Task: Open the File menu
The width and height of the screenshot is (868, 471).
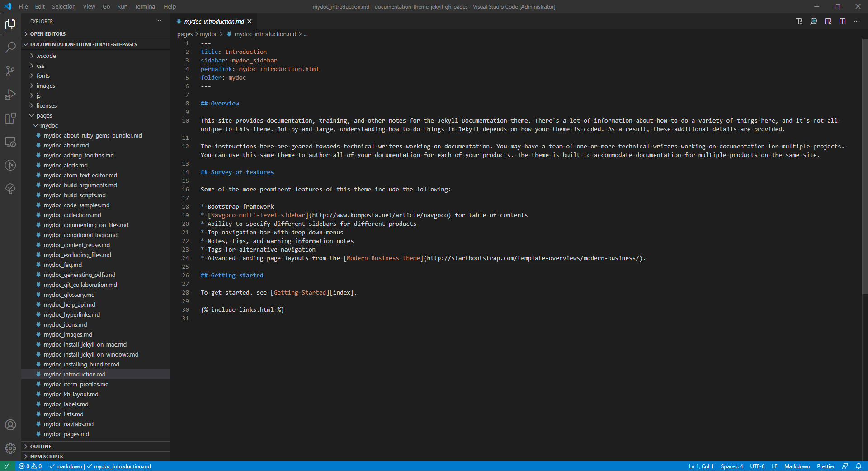Action: coord(24,6)
